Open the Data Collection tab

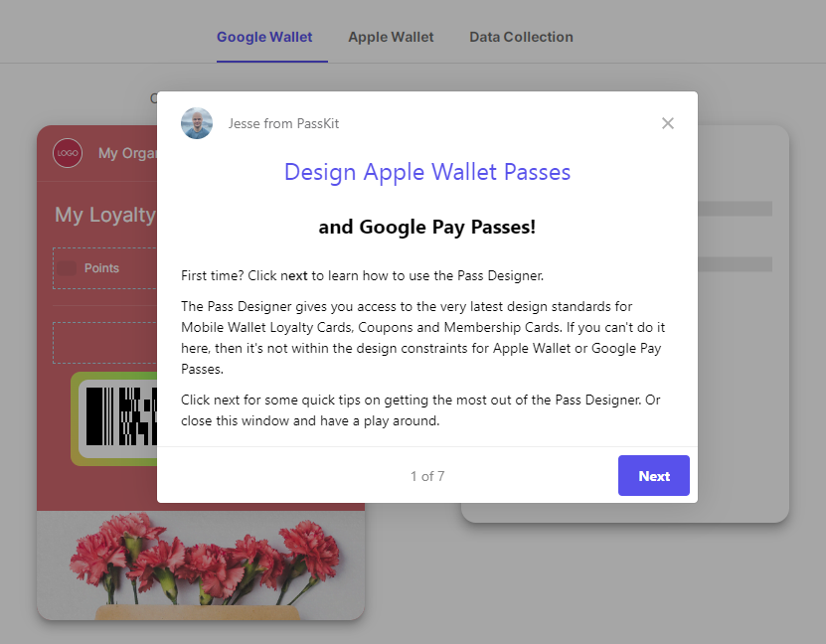coord(521,37)
